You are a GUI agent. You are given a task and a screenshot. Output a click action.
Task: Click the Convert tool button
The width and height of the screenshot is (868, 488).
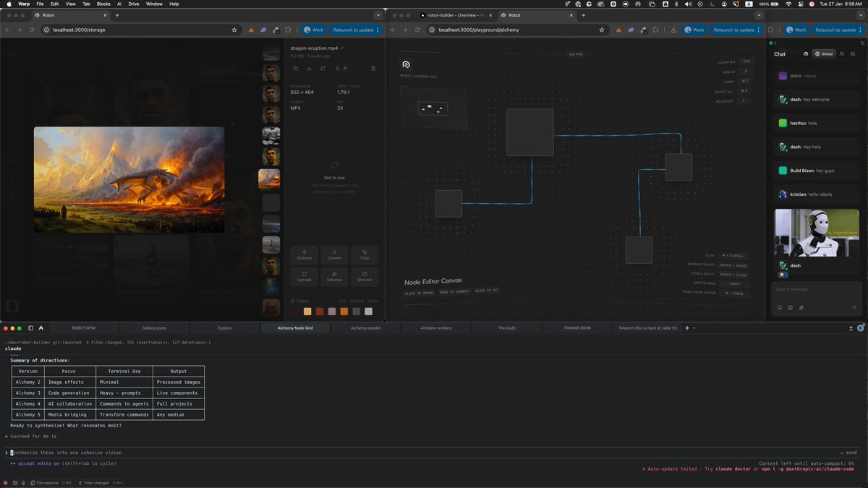point(334,254)
